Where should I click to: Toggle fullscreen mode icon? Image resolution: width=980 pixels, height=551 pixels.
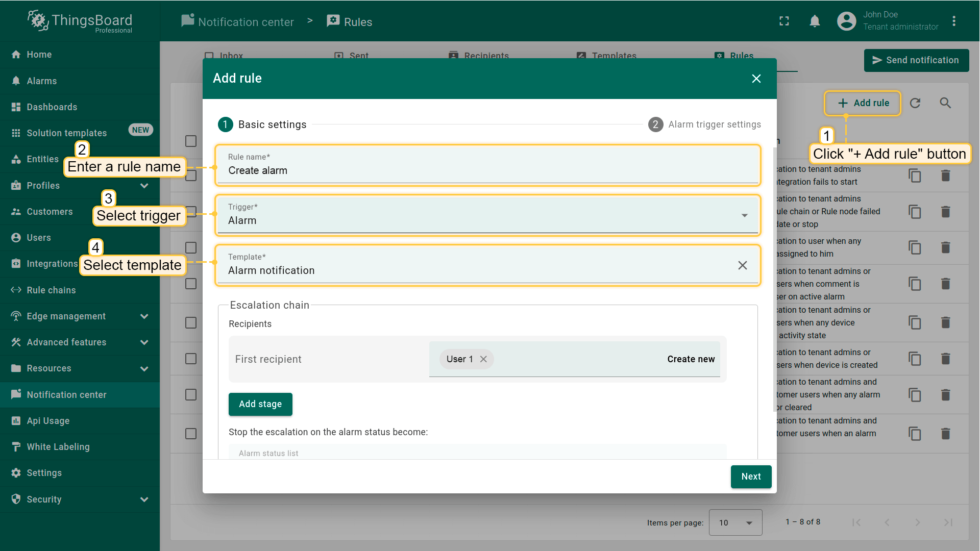(x=784, y=21)
